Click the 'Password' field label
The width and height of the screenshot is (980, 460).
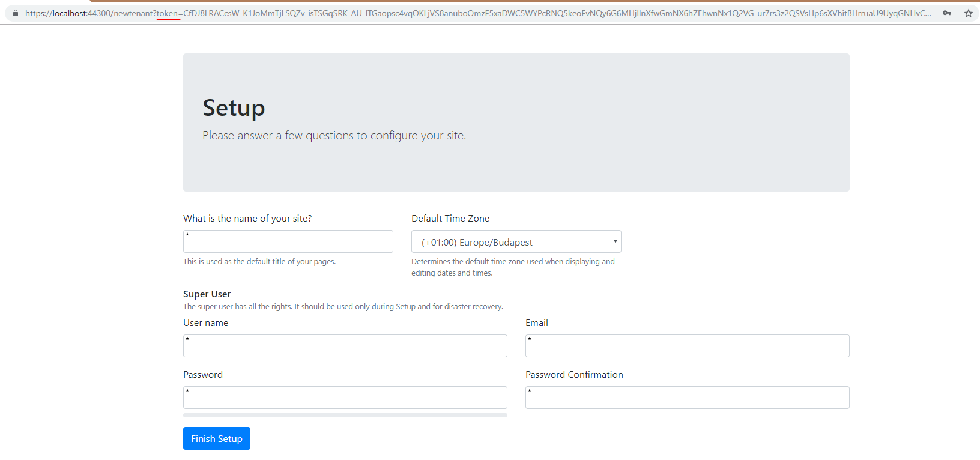point(203,375)
